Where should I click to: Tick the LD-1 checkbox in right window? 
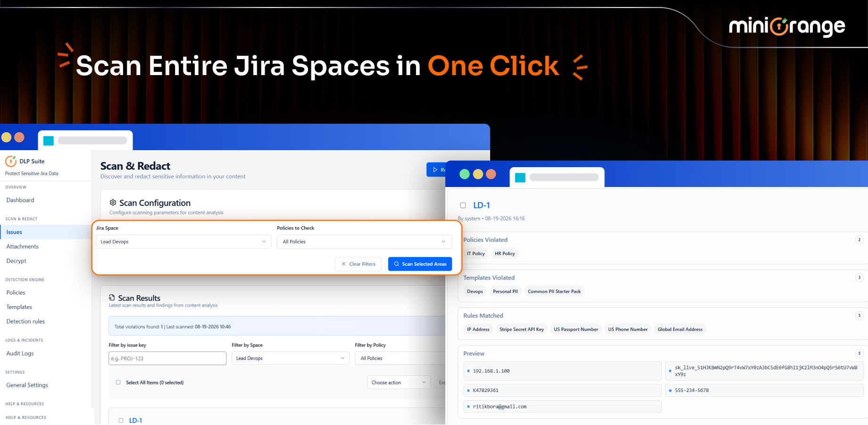pos(463,205)
